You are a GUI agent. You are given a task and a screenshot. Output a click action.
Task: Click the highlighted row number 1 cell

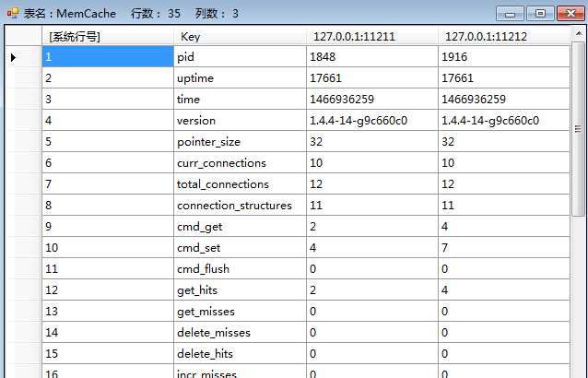click(x=108, y=57)
